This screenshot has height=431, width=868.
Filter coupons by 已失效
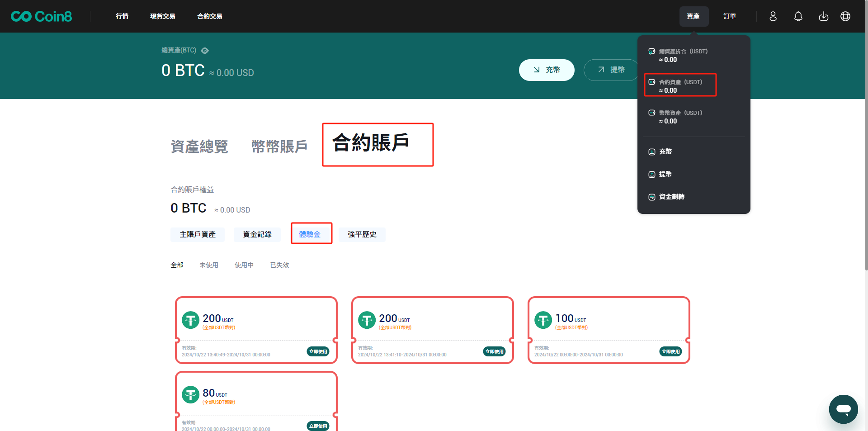(279, 265)
